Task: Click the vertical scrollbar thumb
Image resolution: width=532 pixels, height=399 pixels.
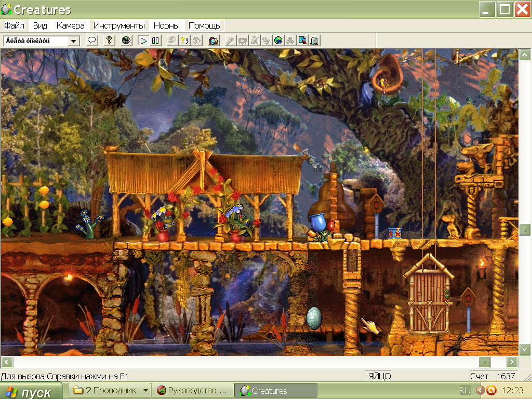Action: 525,229
